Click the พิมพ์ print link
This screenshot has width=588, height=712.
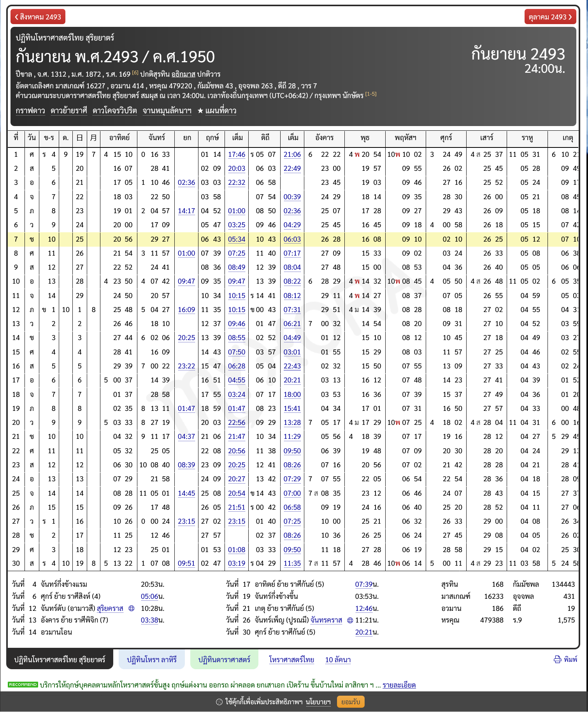570,659
